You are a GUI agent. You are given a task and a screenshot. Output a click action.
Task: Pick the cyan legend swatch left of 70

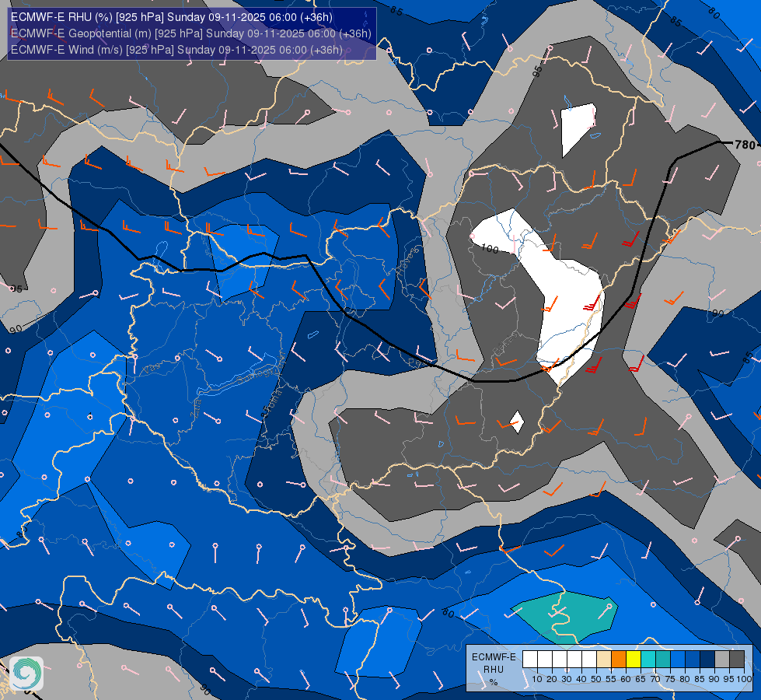point(648,660)
